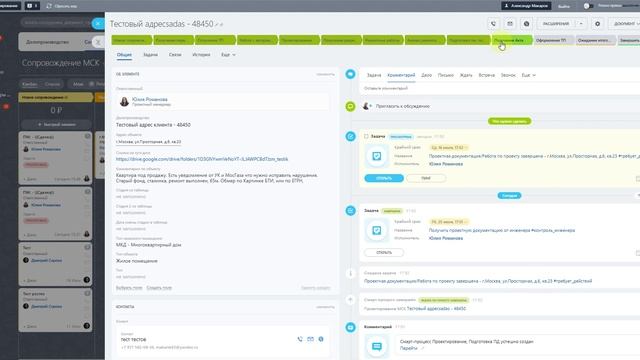Toggle the switch in top right bar
Image resolution: width=640 pixels, height=360 pixels.
pos(588,6)
